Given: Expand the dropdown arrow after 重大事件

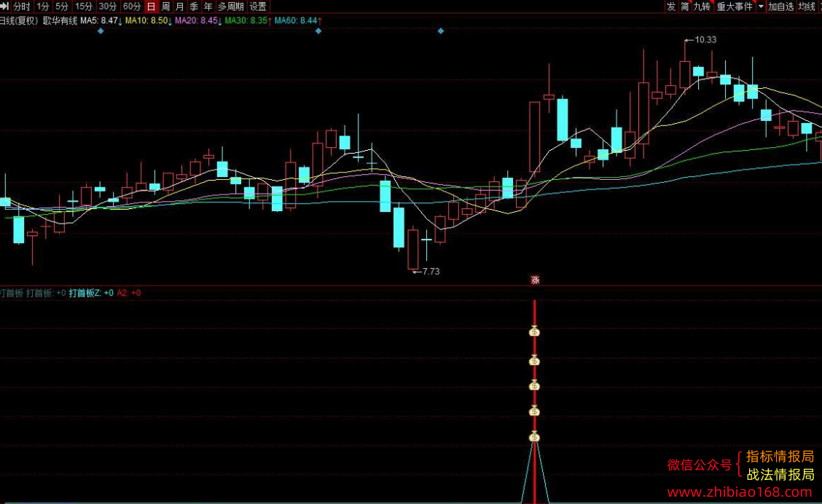Looking at the screenshot, I should coord(761,7).
